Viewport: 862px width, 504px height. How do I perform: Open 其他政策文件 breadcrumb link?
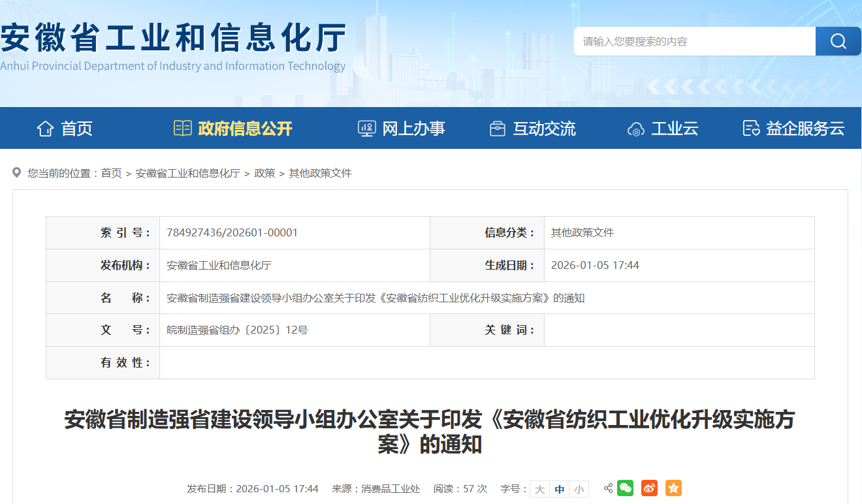click(x=320, y=173)
